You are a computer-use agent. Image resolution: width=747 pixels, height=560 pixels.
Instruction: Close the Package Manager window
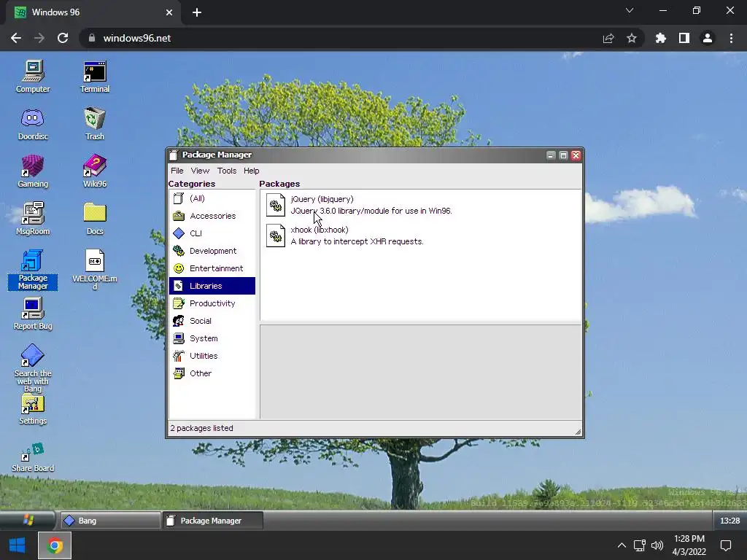click(x=576, y=155)
